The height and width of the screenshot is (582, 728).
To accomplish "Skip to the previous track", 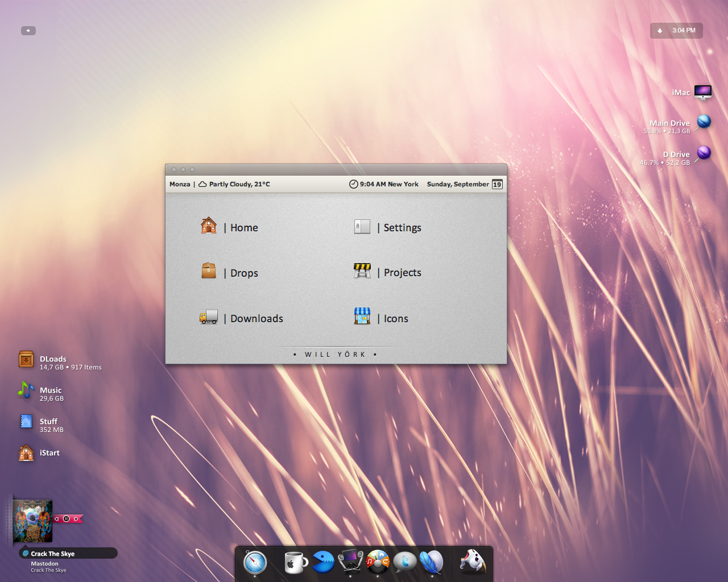I will click(57, 519).
